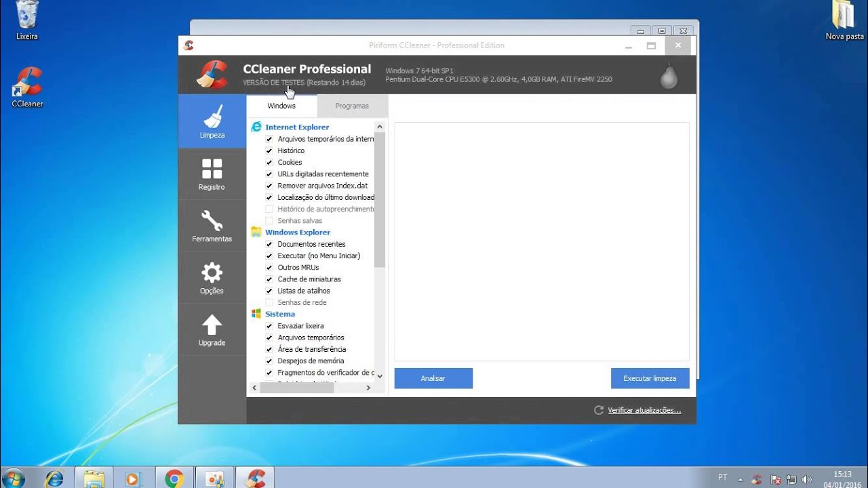Open the Registro section in the sidebar
This screenshot has height=488, width=868.
212,174
